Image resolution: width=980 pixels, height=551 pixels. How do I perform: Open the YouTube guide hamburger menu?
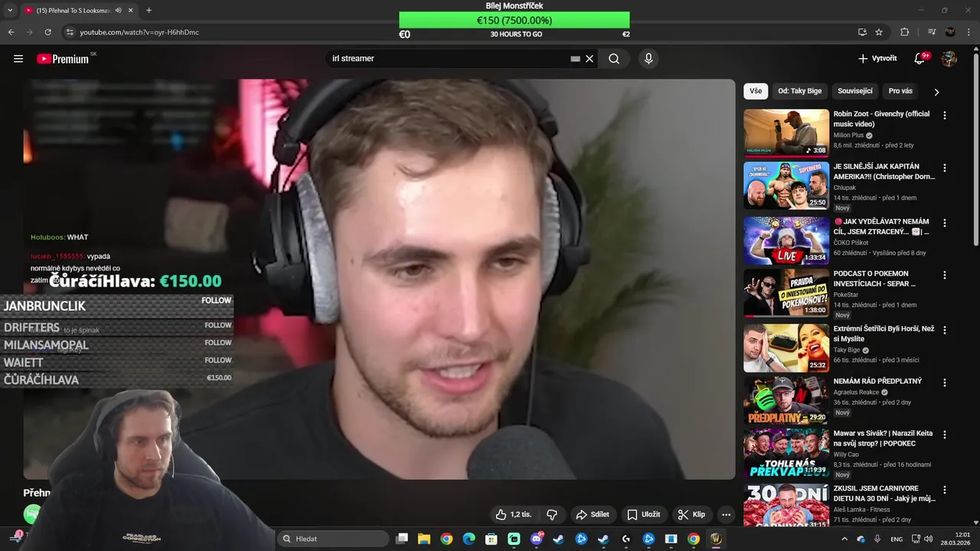[18, 59]
